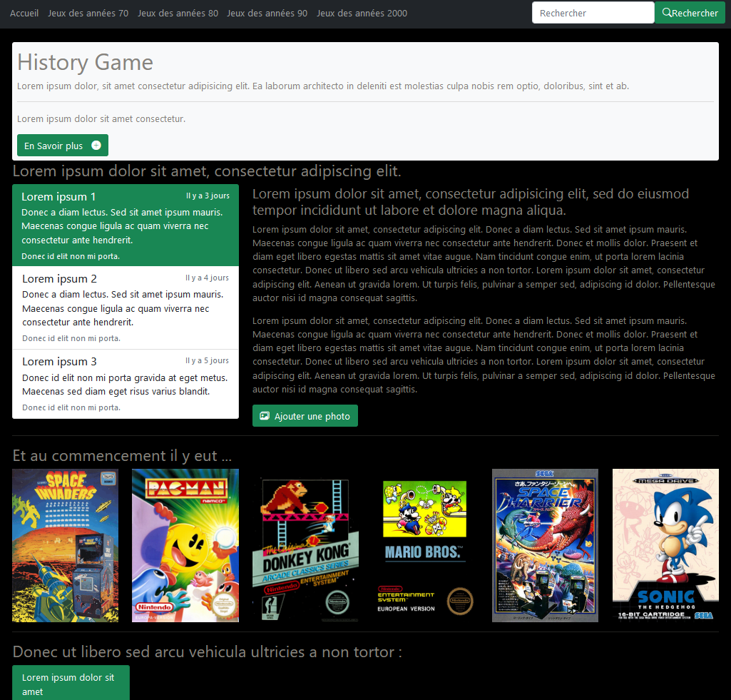
Task: Click the 'Il y a 4 jours' timestamp
Action: pos(207,278)
